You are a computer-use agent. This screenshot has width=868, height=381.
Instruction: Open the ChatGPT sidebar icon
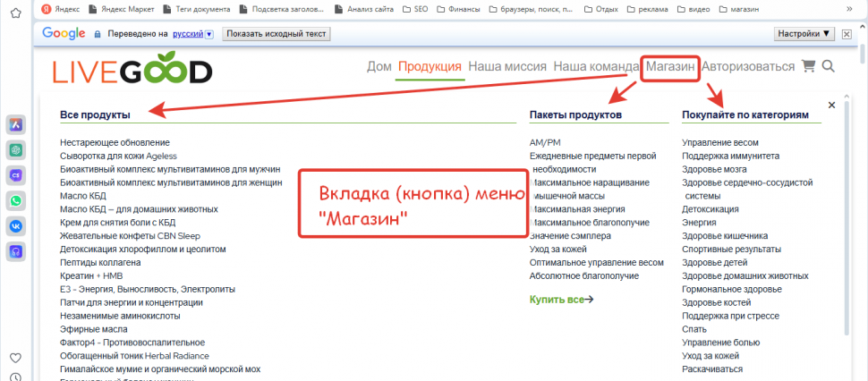pyautogui.click(x=16, y=150)
